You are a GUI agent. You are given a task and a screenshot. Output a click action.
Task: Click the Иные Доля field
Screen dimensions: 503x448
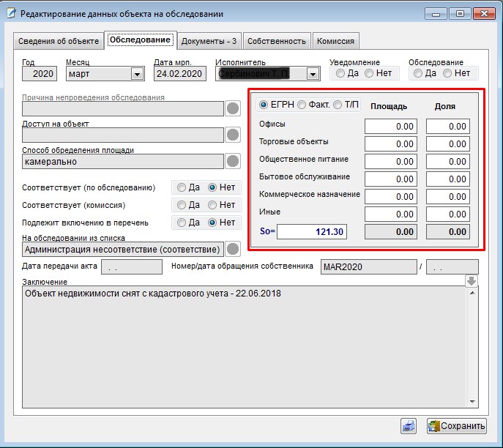pyautogui.click(x=448, y=214)
